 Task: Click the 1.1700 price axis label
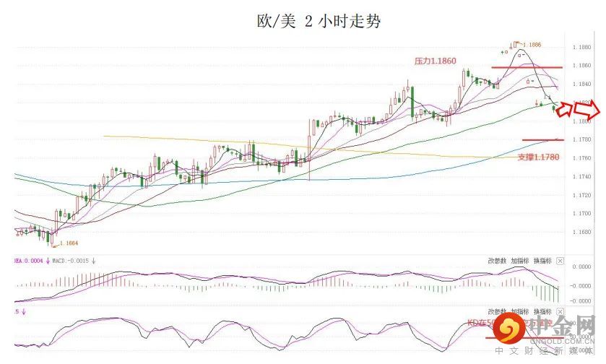click(x=581, y=213)
